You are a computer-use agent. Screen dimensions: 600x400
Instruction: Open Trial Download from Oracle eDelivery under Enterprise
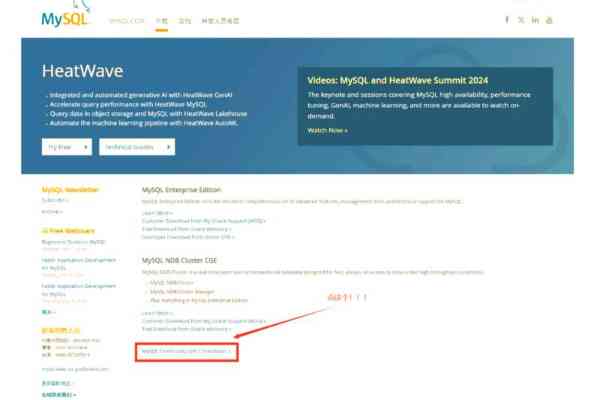pos(187,229)
